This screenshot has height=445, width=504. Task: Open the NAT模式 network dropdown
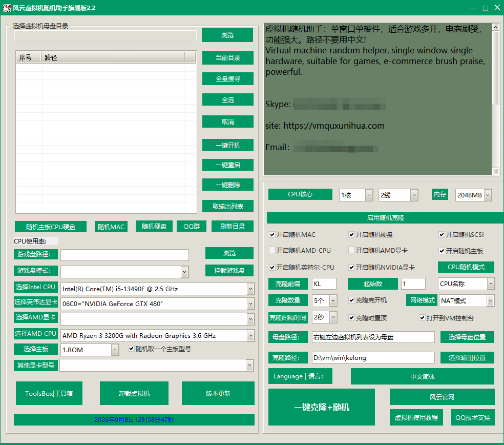[490, 300]
